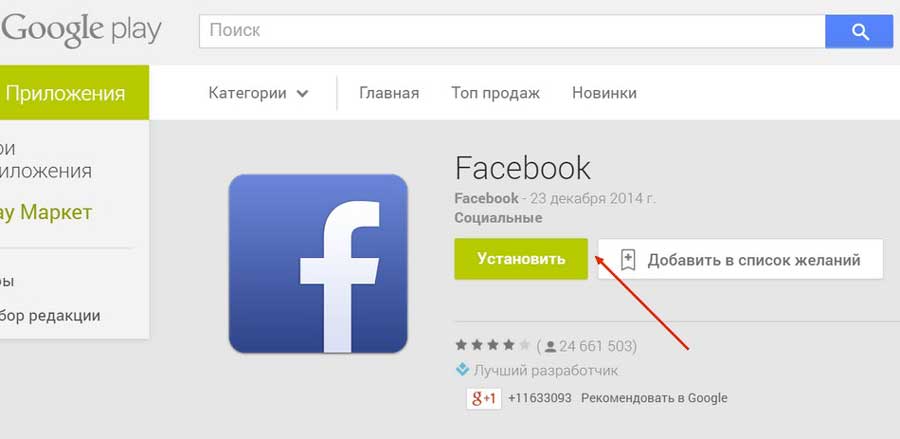Select the green Приложения section tab
900x439 pixels.
click(x=74, y=92)
